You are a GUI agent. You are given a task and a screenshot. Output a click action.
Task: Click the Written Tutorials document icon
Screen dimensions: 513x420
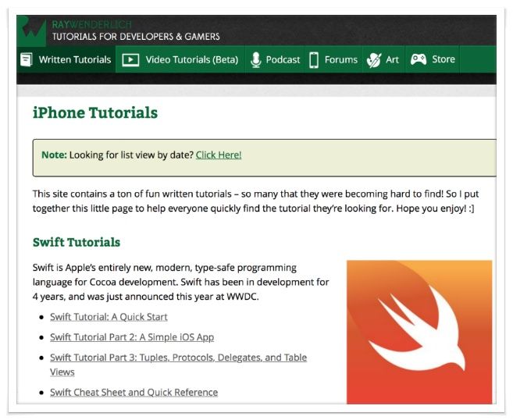coord(27,60)
